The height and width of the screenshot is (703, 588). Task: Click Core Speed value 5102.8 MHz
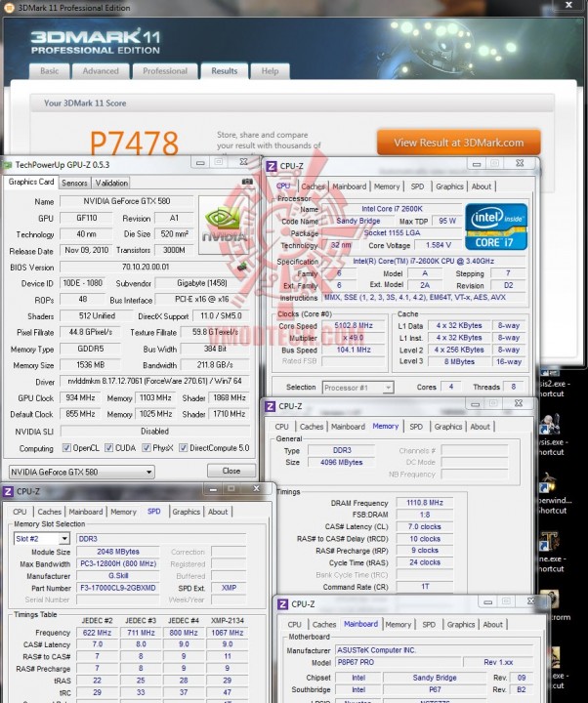[x=353, y=325]
